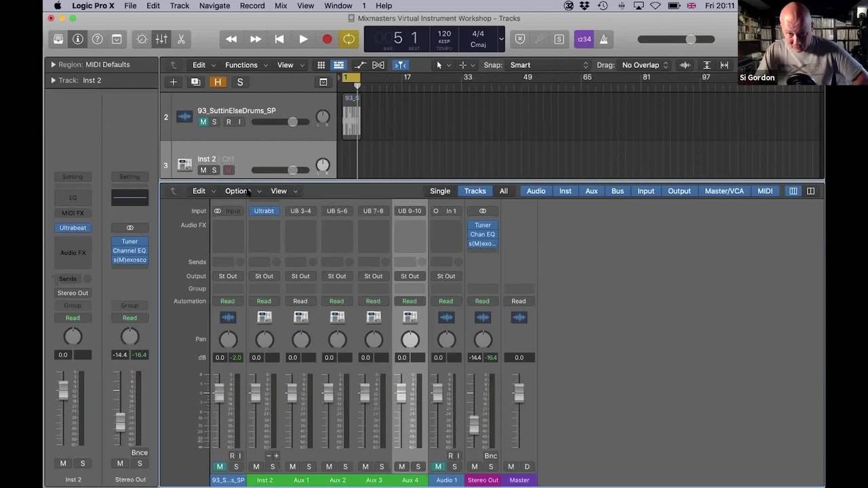
Task: Switch mixer to Single view
Action: 439,191
